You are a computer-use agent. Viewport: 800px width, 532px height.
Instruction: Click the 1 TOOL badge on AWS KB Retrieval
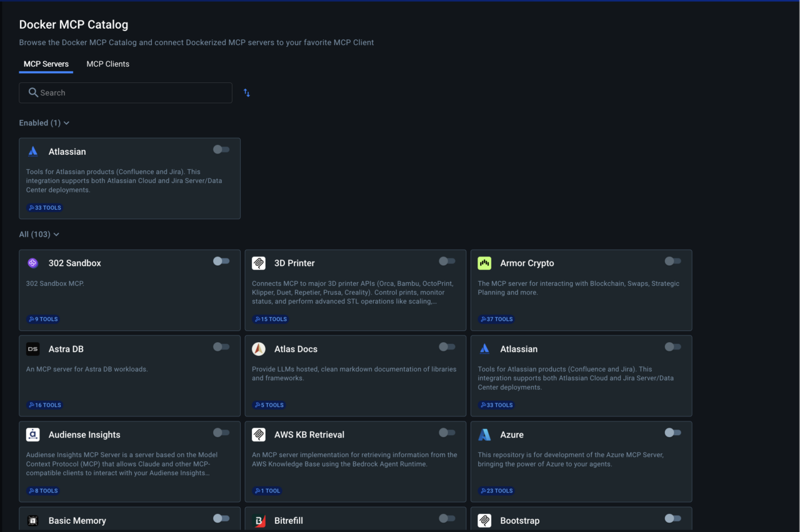coord(267,490)
